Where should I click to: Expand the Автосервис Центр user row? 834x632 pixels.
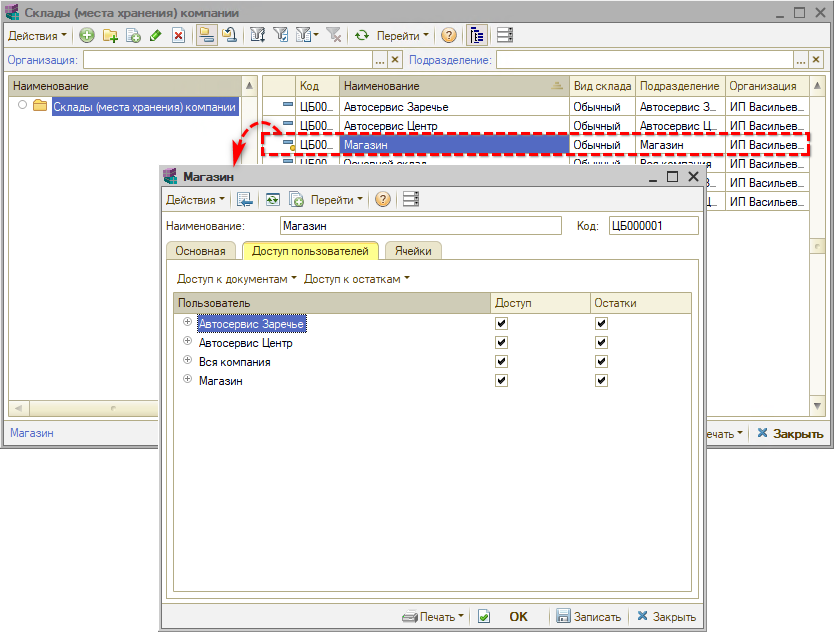(187, 343)
